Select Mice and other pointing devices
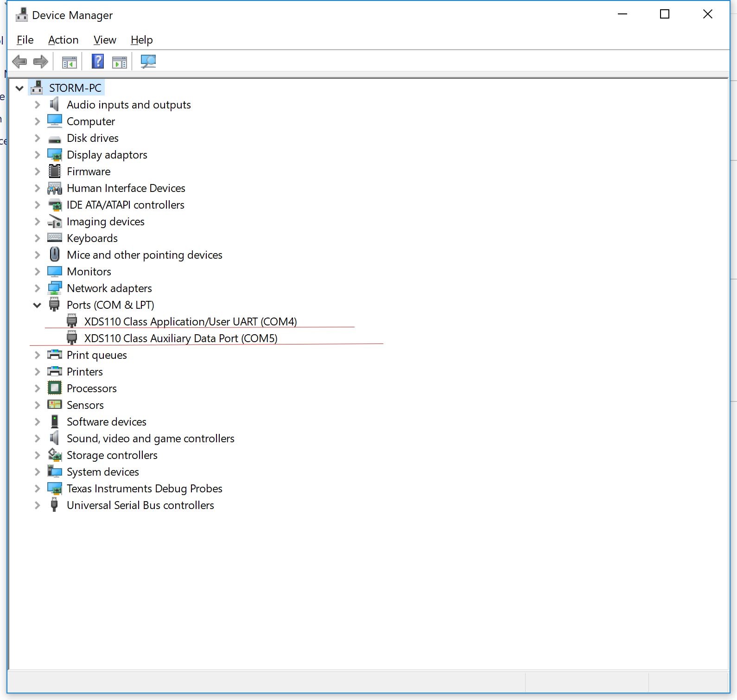The width and height of the screenshot is (737, 700). [x=145, y=255]
